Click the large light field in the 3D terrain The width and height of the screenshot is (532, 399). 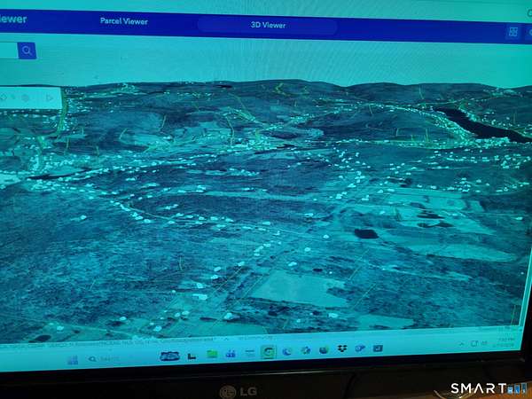pyautogui.click(x=289, y=288)
